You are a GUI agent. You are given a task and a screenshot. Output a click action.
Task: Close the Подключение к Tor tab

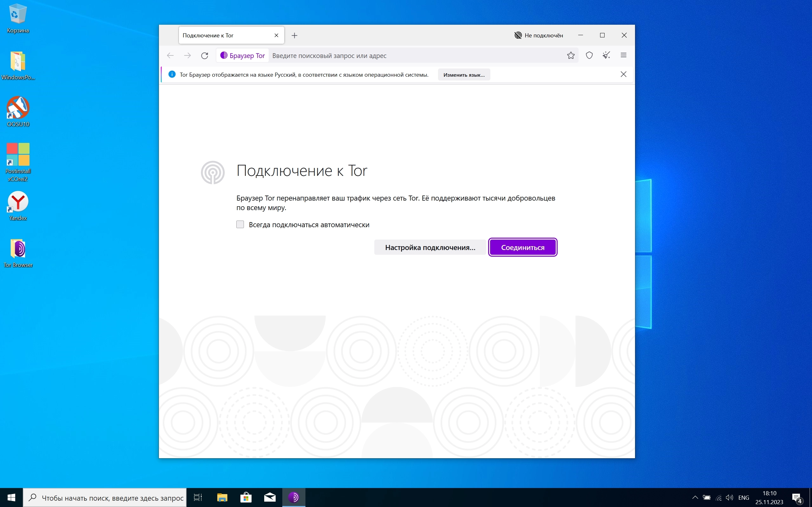coord(277,35)
